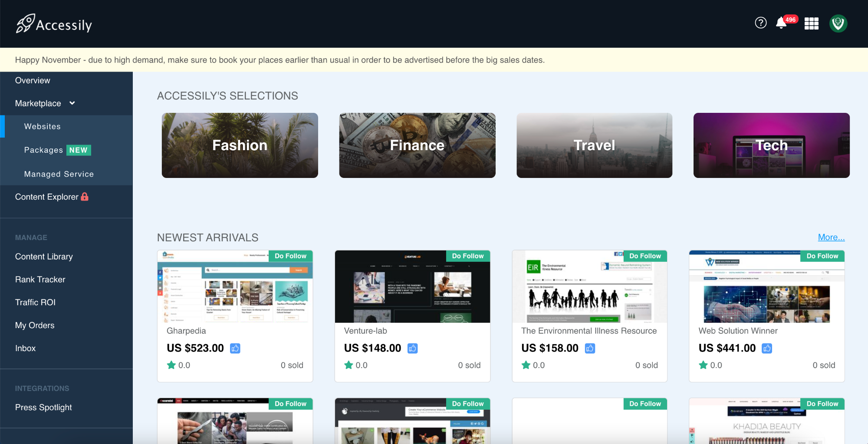The height and width of the screenshot is (444, 868).
Task: Click Do Follow badge on Web Solution Winner
Action: (x=822, y=256)
